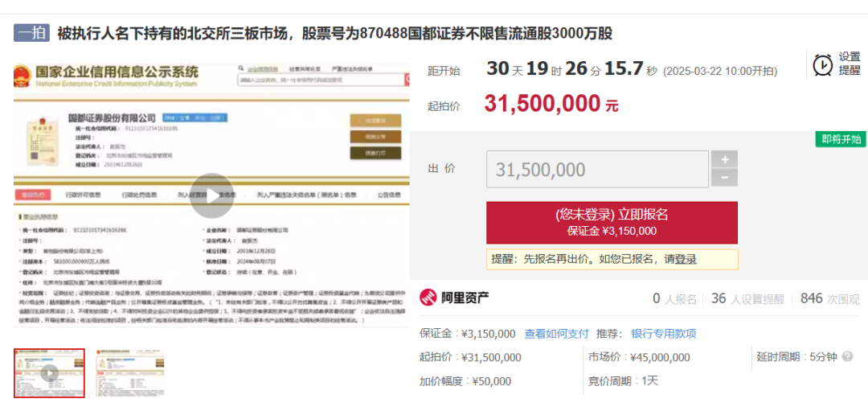The width and height of the screenshot is (868, 411).
Task: Click the 0 人报名 counter
Action: [x=674, y=299]
